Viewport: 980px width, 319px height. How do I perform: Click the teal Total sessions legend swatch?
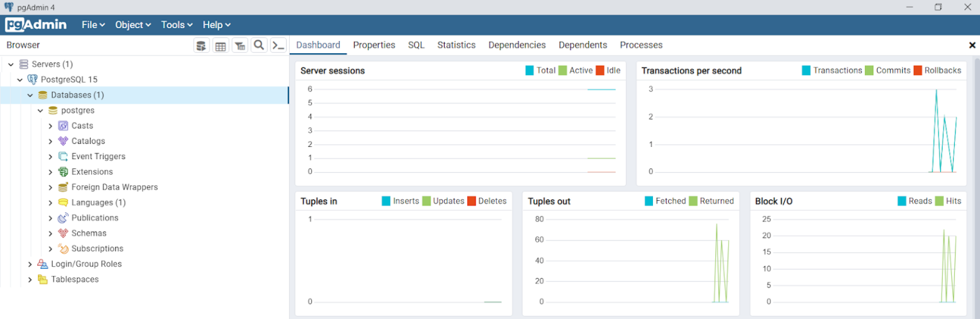click(530, 71)
